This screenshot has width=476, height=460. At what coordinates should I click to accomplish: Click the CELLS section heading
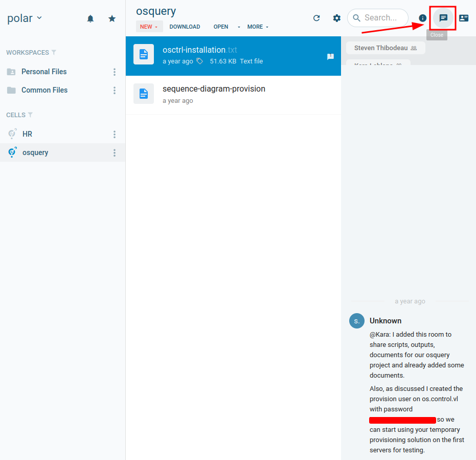coord(16,115)
